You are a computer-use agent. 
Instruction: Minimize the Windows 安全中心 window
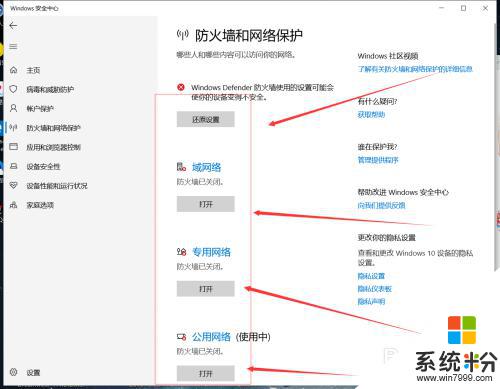[442, 8]
